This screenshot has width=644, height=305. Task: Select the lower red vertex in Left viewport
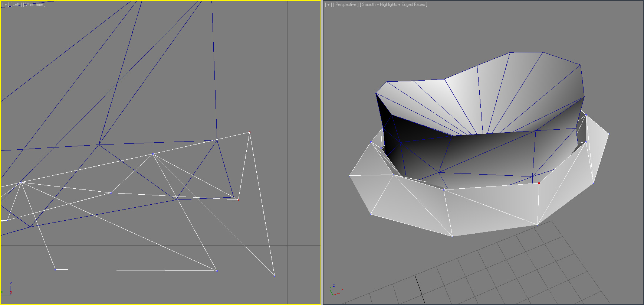tap(239, 199)
